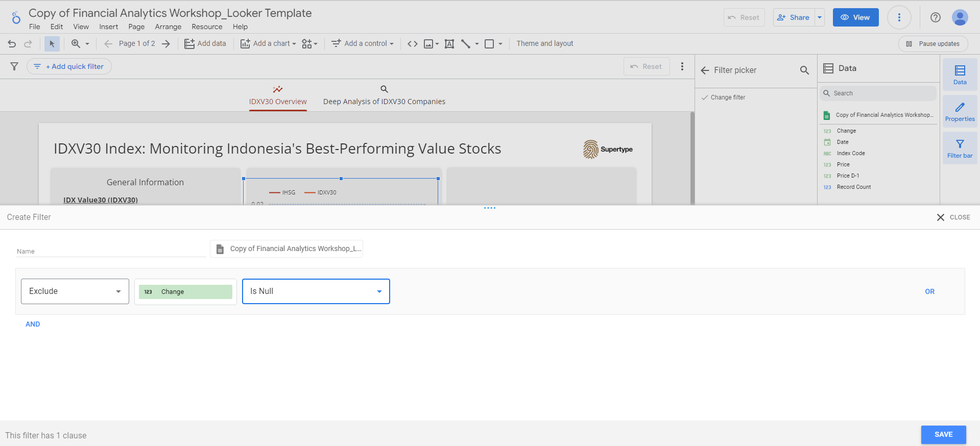
Task: Select the Change field chip in filter
Action: click(x=185, y=292)
